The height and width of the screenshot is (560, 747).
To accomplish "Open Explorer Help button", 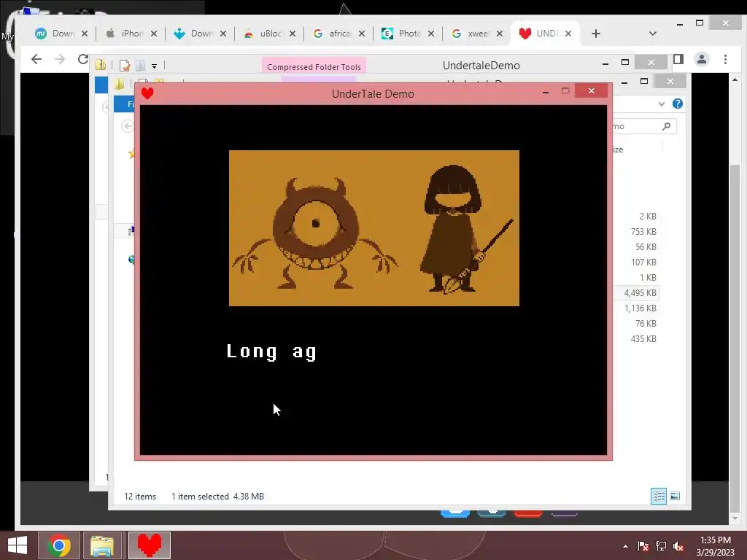I will 678,104.
